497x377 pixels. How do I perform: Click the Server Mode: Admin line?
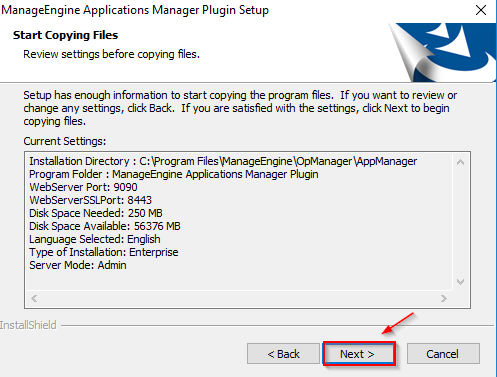78,265
